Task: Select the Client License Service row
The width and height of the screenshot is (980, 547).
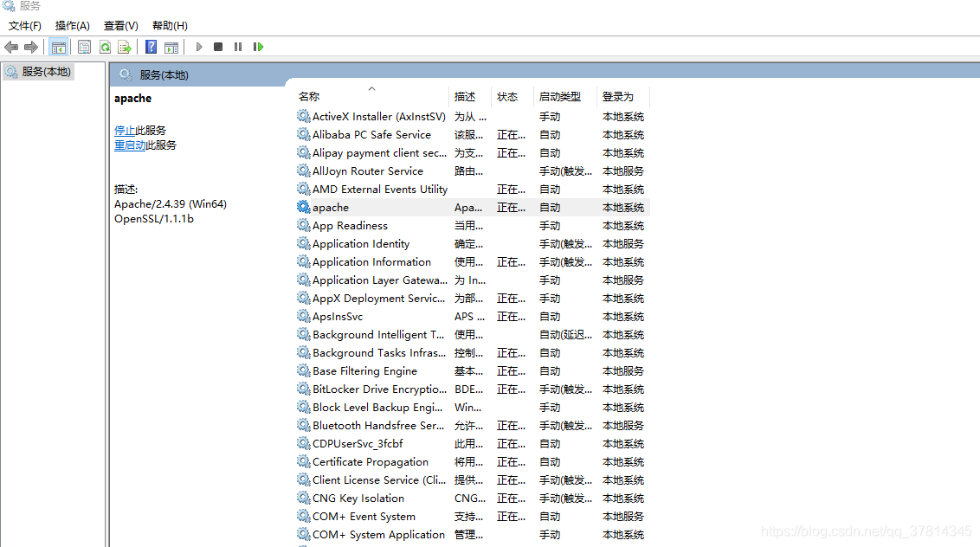Action: [472, 479]
